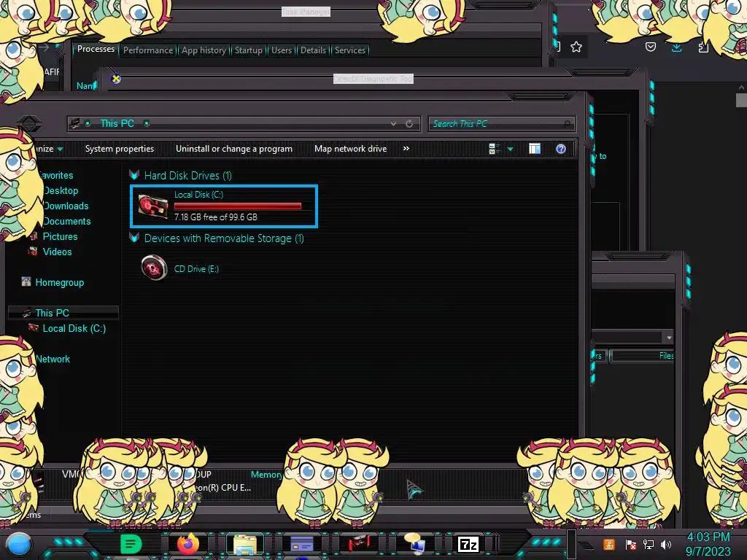Click the DirectX Diagnostic Tool title icon
The image size is (747, 560).
pyautogui.click(x=116, y=79)
